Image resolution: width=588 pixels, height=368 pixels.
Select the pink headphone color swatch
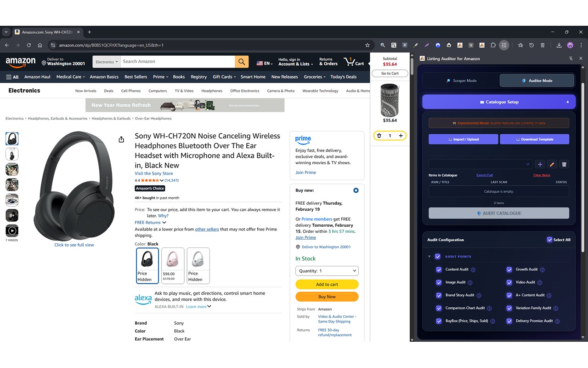tap(173, 265)
